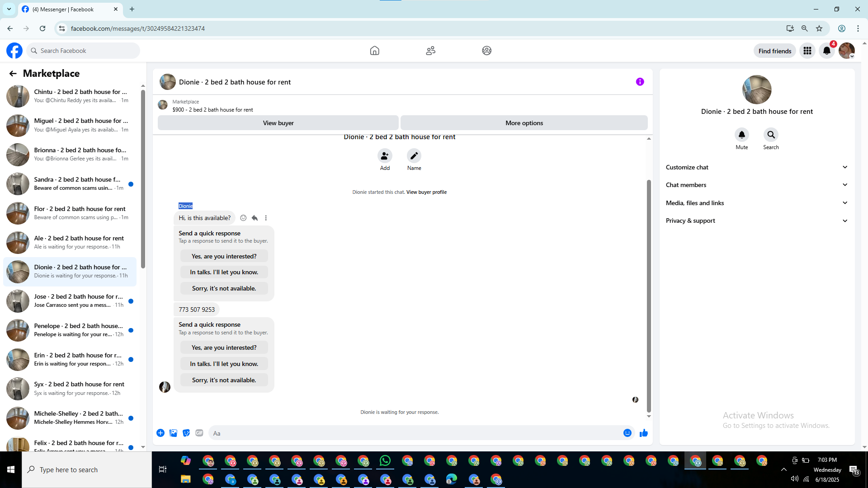The width and height of the screenshot is (868, 488).
Task: Open Facebook home feed icon
Action: tap(374, 51)
